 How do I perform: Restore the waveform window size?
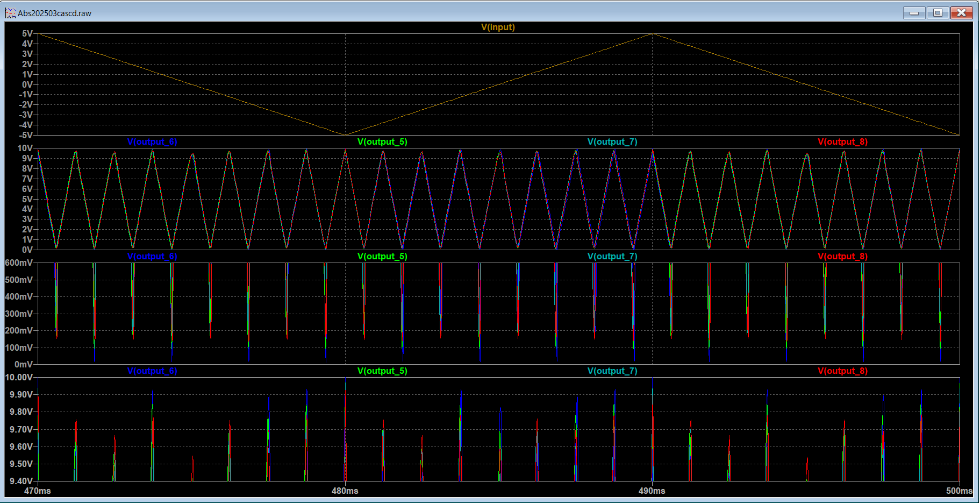pyautogui.click(x=938, y=12)
